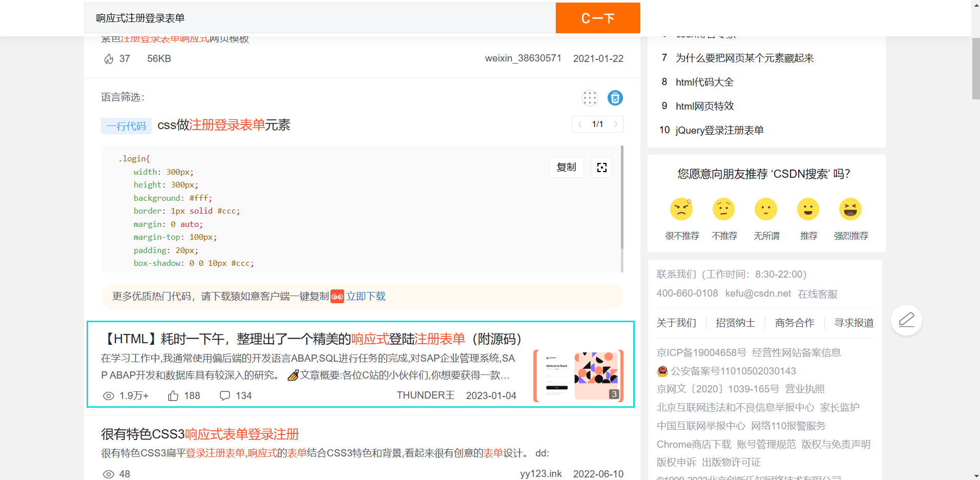This screenshot has width=980, height=480.
Task: Click the floating pencil feedback icon
Action: click(906, 320)
